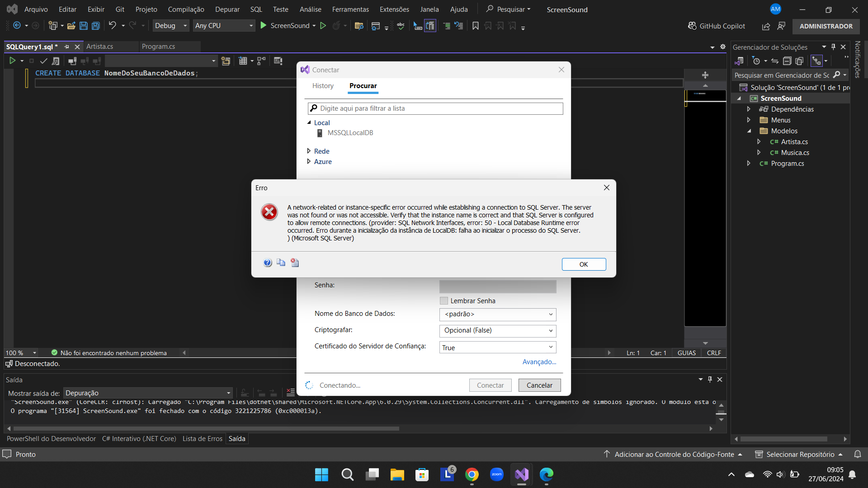Open the Any CPU platform dropdown
This screenshot has width=868, height=488.
click(x=224, y=26)
